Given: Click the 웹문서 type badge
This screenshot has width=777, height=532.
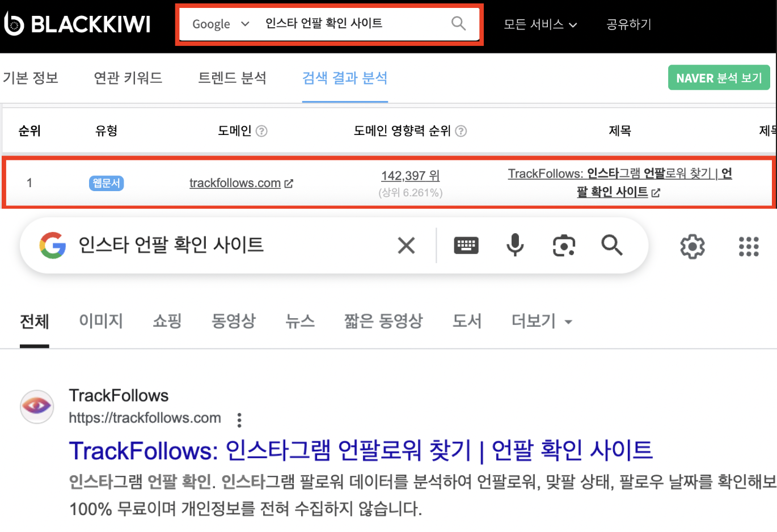Looking at the screenshot, I should [x=106, y=183].
